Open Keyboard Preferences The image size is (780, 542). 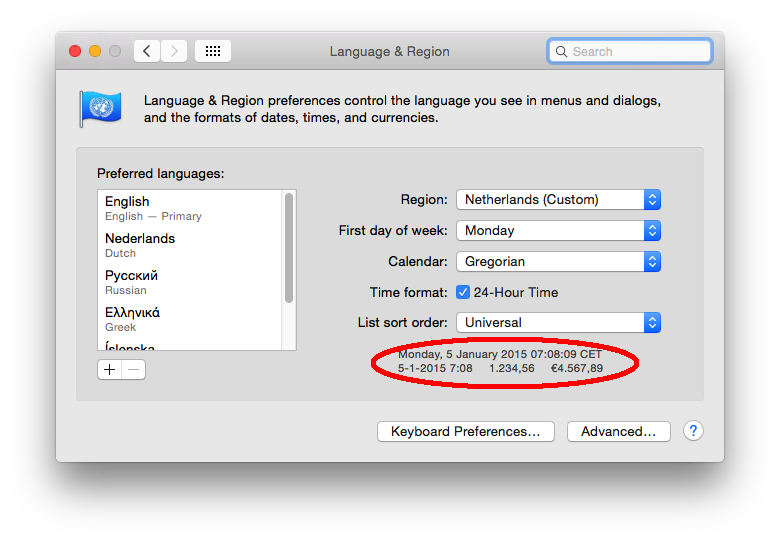point(465,431)
